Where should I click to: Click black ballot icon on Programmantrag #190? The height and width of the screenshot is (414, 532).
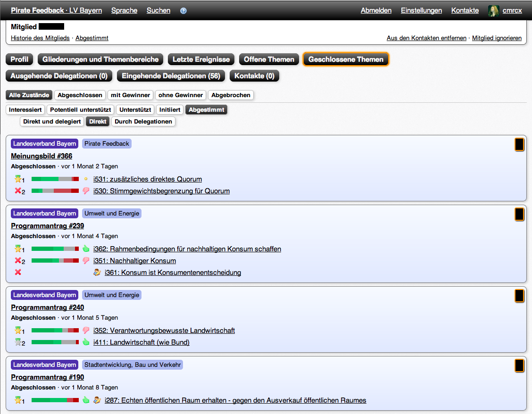519,365
